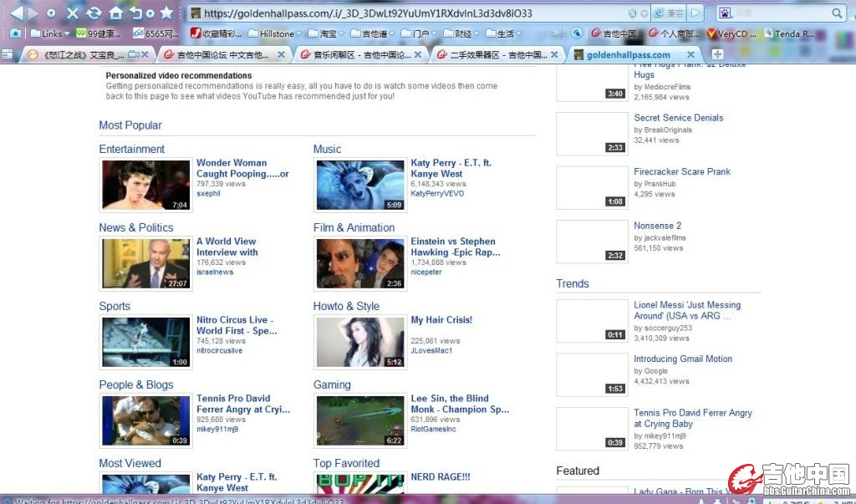Click the go arrow at address bar end
The image size is (856, 504).
(695, 13)
